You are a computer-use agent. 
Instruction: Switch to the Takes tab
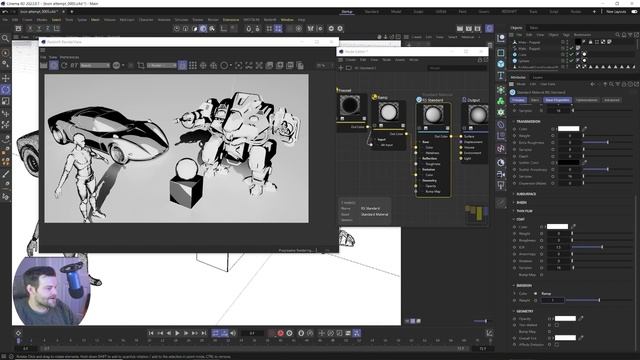point(533,28)
